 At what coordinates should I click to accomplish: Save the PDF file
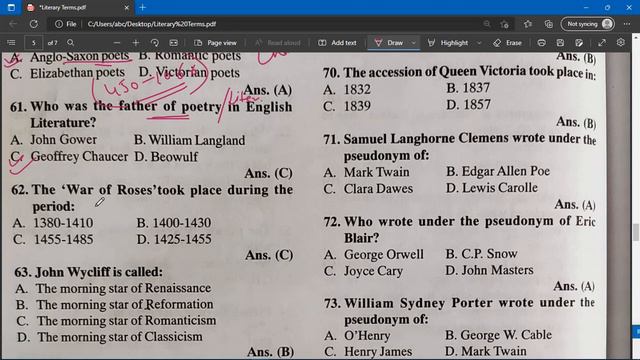560,42
